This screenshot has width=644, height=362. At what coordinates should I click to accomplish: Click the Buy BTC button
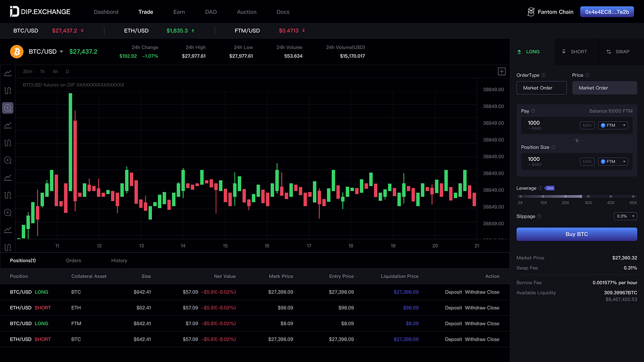pos(576,234)
